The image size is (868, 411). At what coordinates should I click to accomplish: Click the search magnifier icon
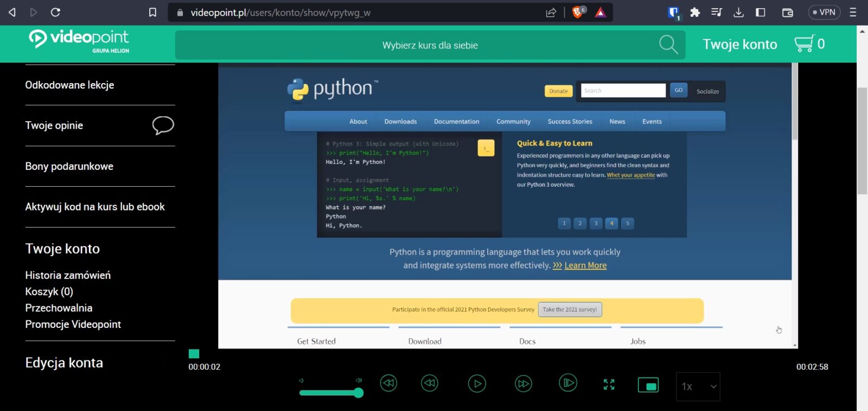[x=668, y=45]
